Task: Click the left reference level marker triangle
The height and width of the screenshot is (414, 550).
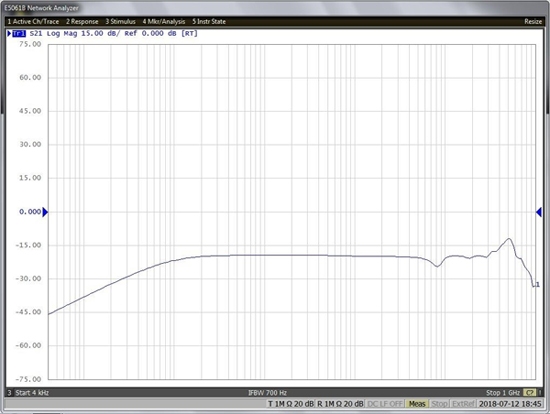Action: click(45, 212)
